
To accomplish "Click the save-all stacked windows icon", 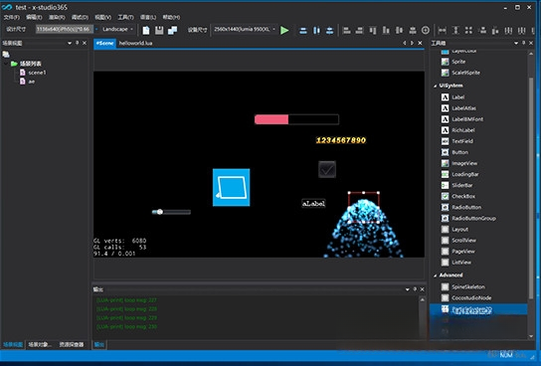I will pos(172,30).
